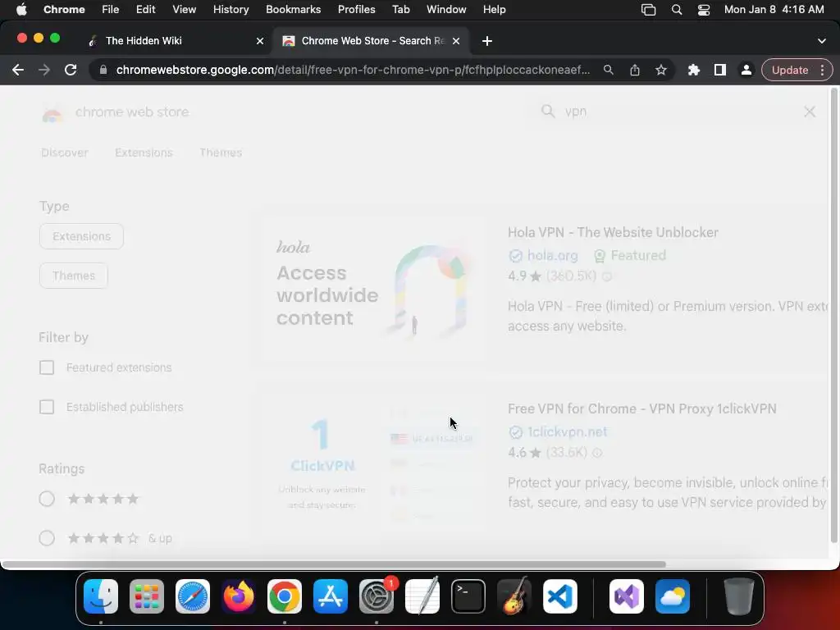Select five star rating filter
This screenshot has height=630, width=840.
pyautogui.click(x=47, y=499)
